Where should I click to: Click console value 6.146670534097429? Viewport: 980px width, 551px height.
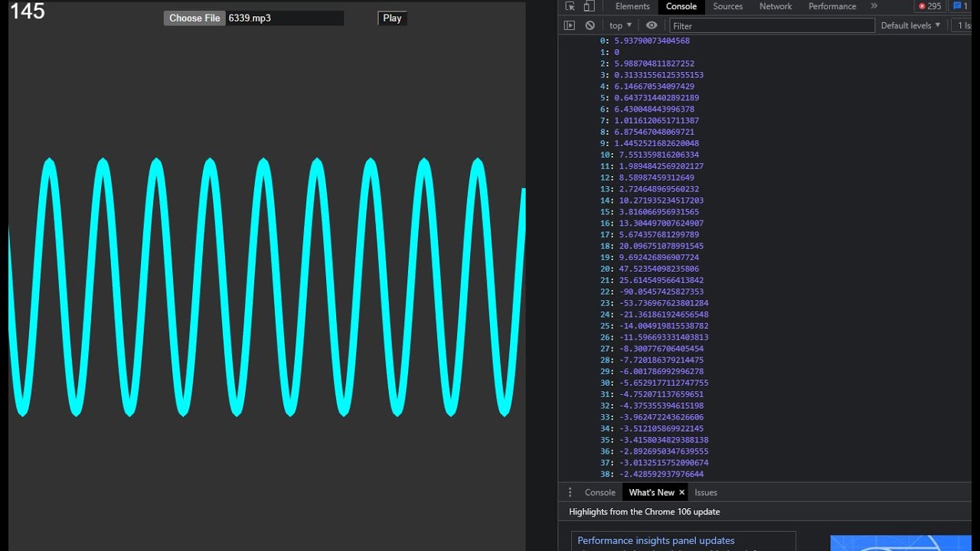tap(655, 86)
